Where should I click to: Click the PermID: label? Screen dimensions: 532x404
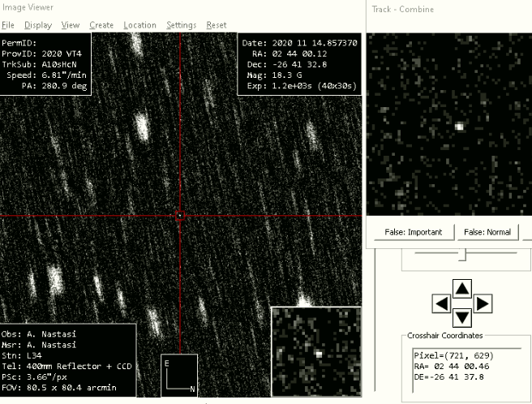click(19, 43)
